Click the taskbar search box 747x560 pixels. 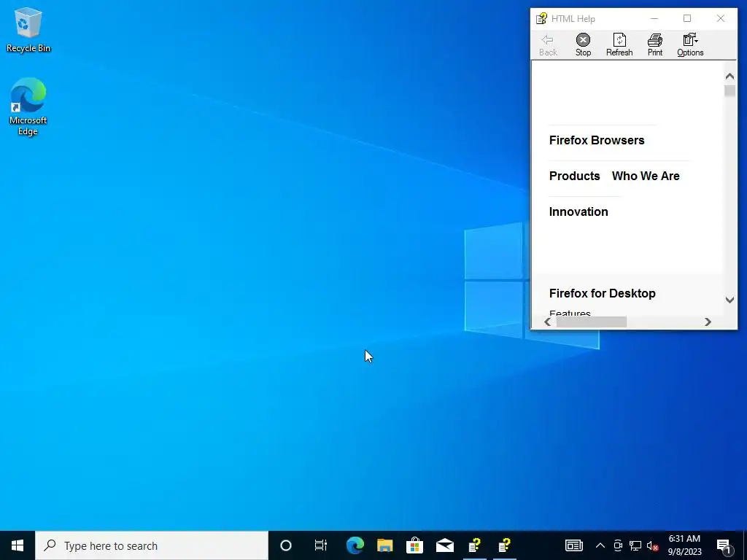152,545
